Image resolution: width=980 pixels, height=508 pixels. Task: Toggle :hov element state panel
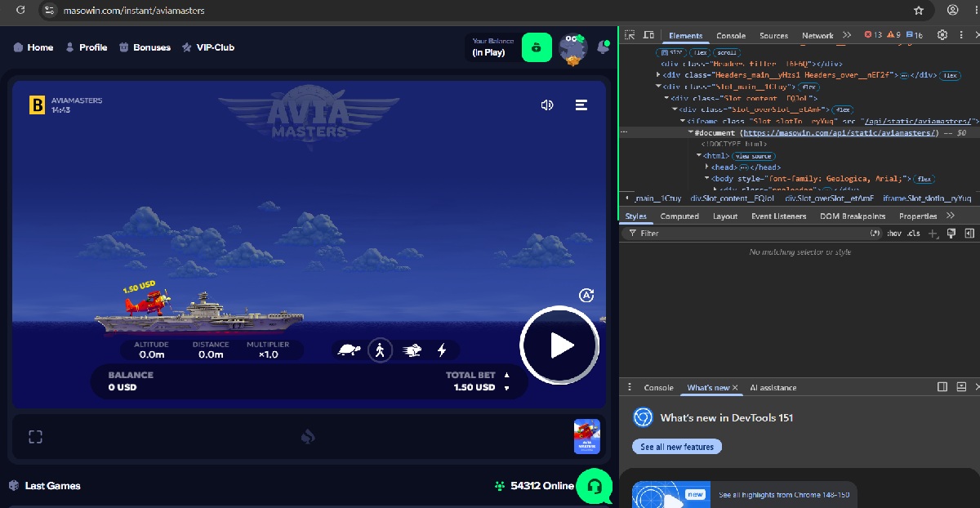[x=894, y=234]
